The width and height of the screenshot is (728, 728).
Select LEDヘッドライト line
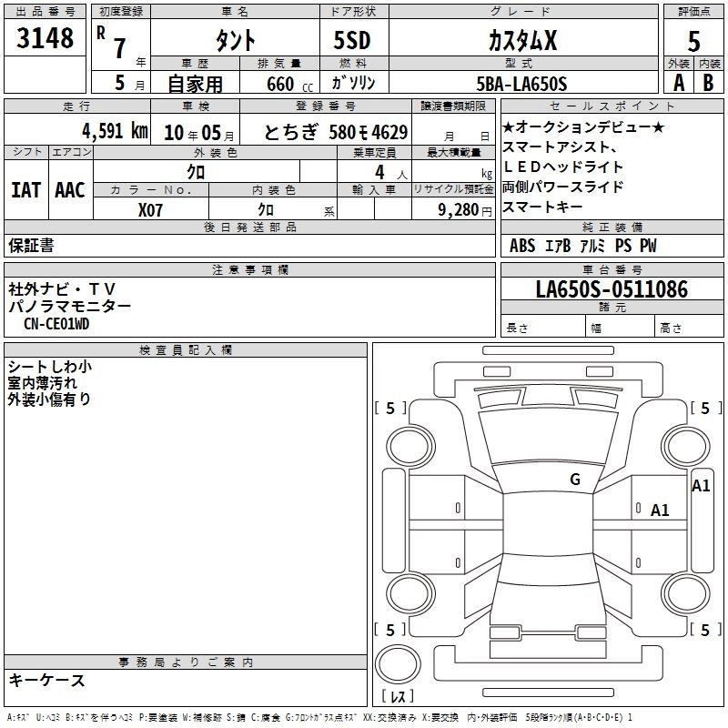click(562, 167)
